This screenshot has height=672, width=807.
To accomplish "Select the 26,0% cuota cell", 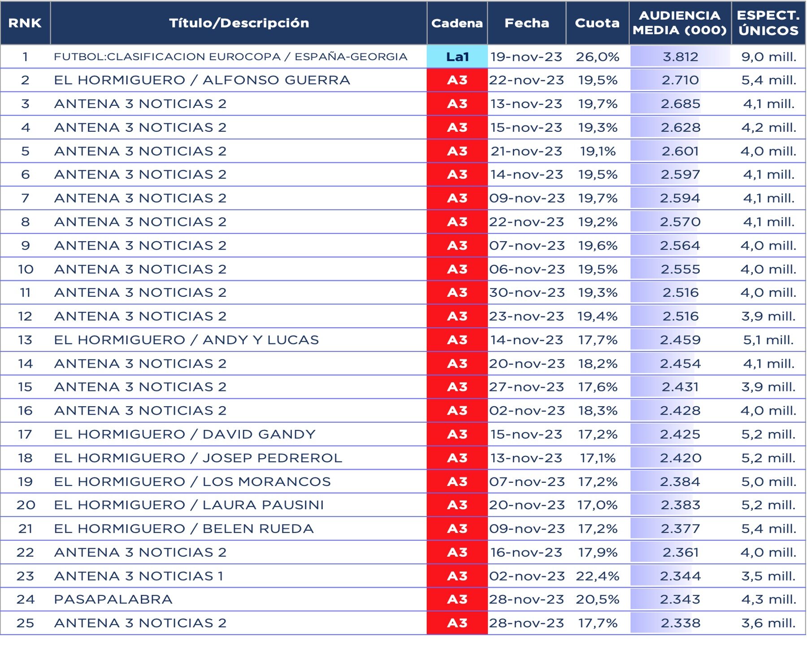I will pyautogui.click(x=597, y=56).
